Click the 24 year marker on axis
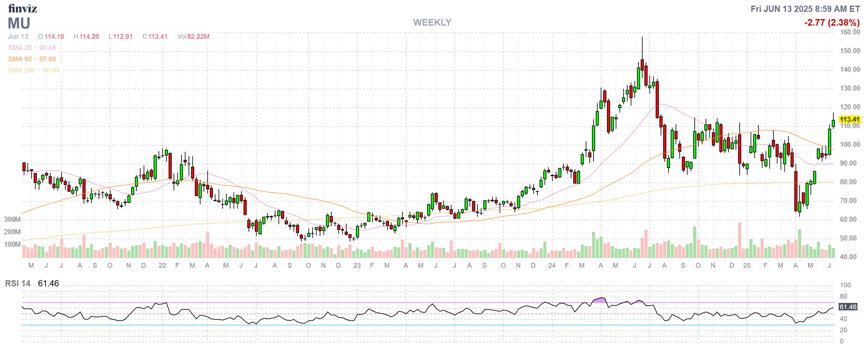This screenshot has height=351, width=868. [552, 265]
